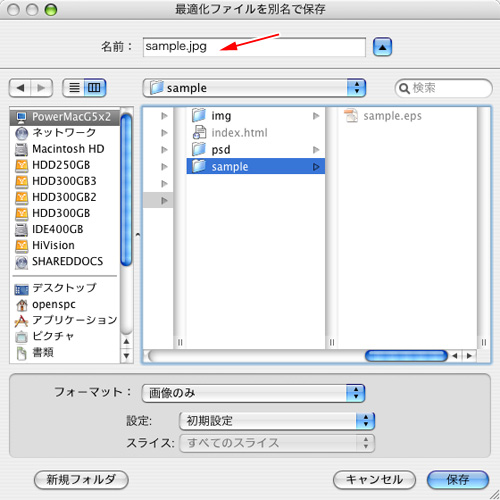
Task: Switch to list view mode
Action: (74, 88)
